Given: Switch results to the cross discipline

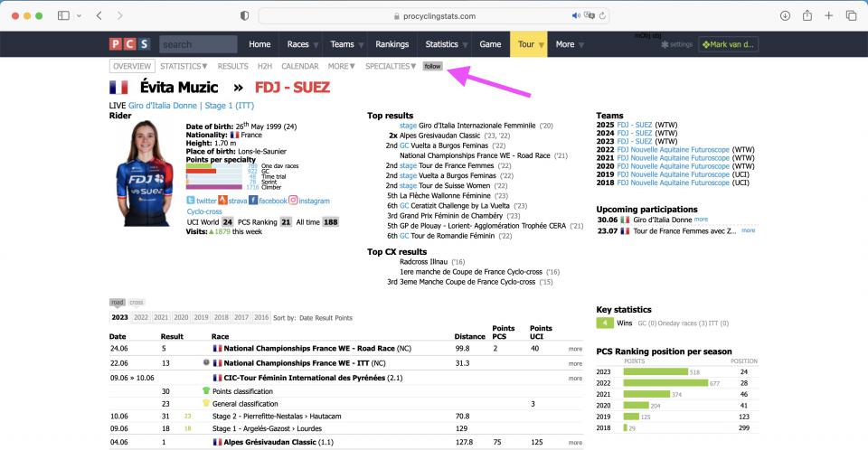Looking at the screenshot, I should (137, 303).
